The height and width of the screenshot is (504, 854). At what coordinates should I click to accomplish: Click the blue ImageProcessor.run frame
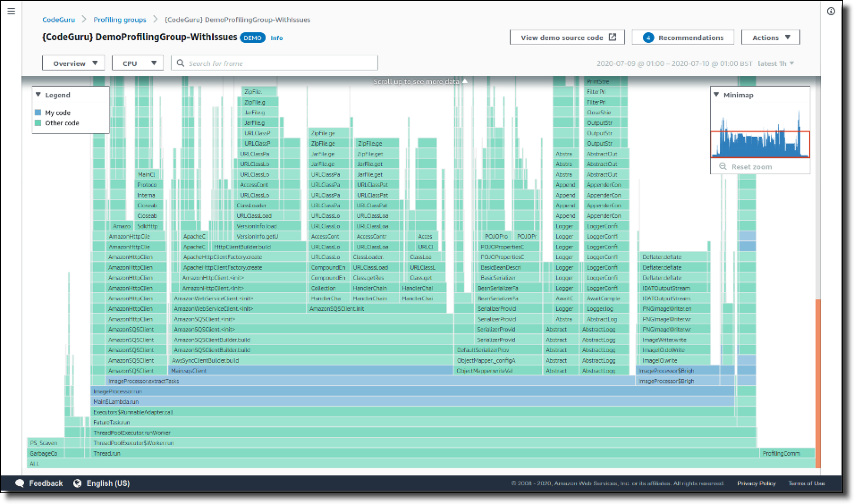pos(413,391)
